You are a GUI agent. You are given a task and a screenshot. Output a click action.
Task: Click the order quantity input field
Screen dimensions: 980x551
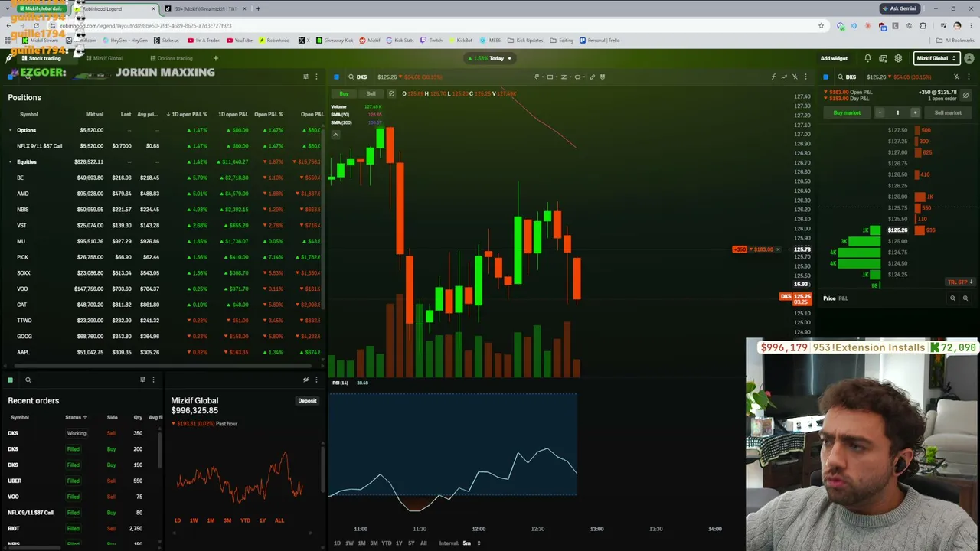897,112
